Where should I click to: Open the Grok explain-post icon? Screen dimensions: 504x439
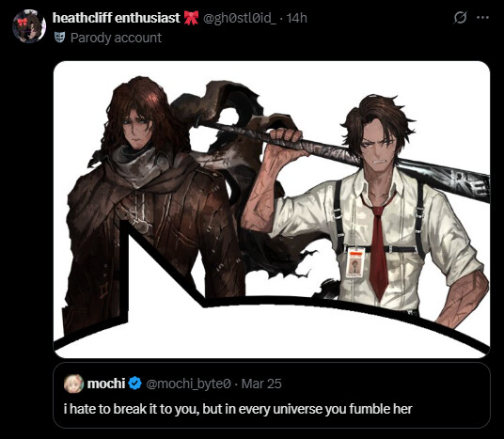(x=460, y=17)
